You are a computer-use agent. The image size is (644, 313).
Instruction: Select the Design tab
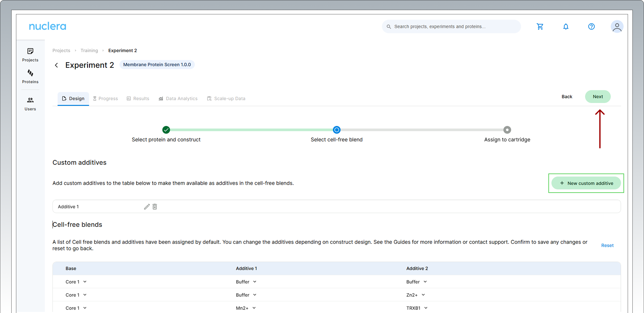(x=73, y=98)
